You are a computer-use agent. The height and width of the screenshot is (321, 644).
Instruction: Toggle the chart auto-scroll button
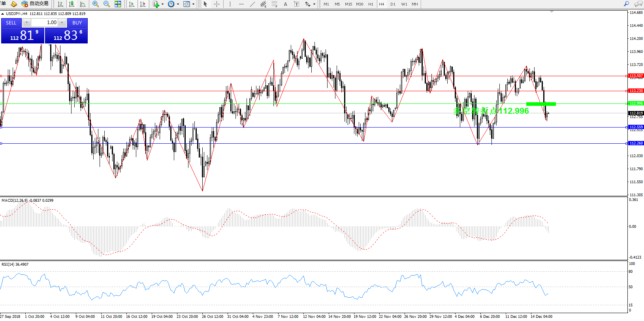click(x=132, y=4)
